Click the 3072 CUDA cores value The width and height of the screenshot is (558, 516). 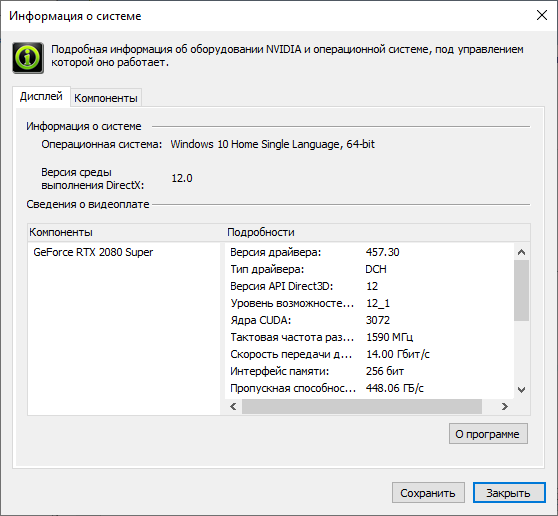point(378,320)
